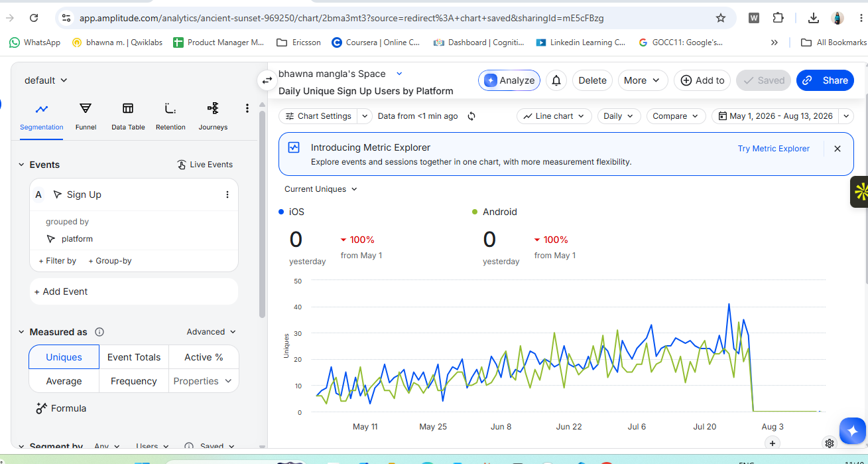Open the WhatsApp bookmark

pyautogui.click(x=34, y=42)
